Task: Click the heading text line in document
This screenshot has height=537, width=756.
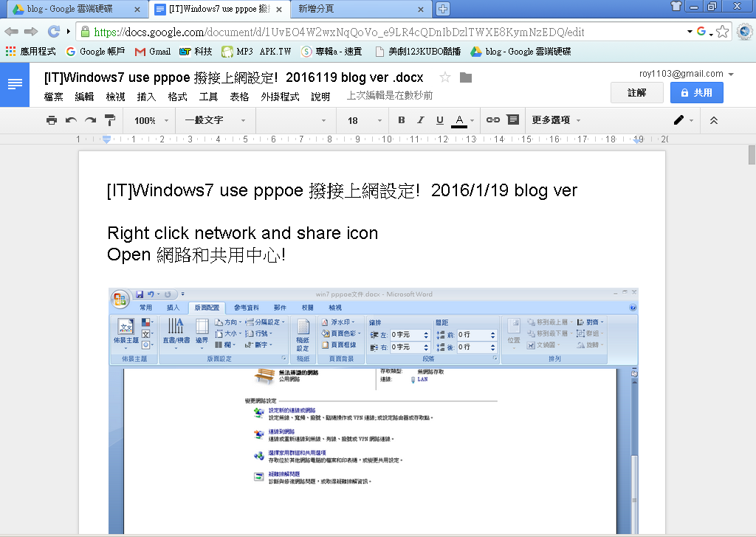Action: click(342, 190)
